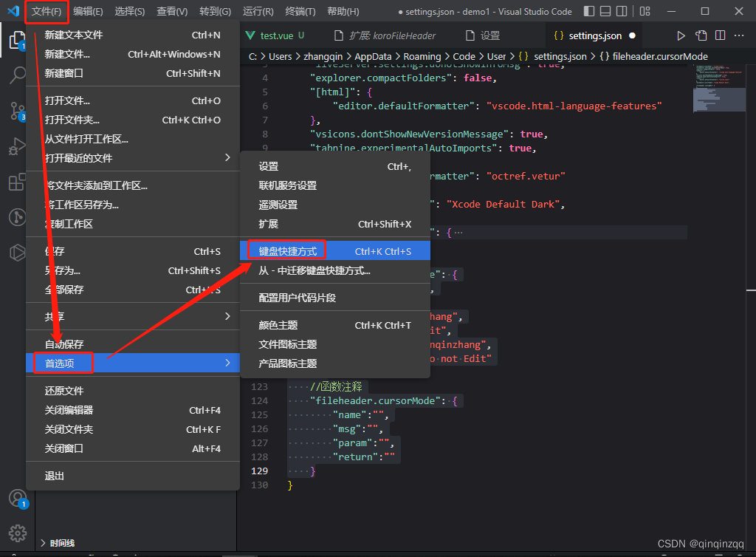Click the Roaming breadcrumb segment

(422, 56)
